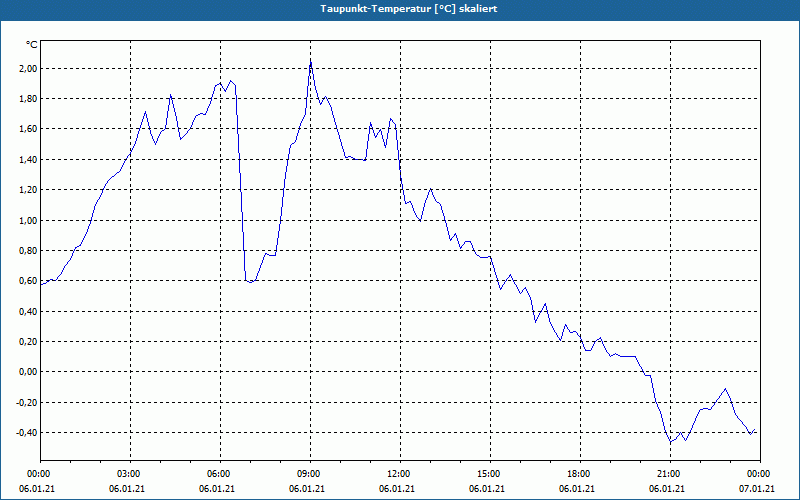Click the 0,80 y-axis value
The height and width of the screenshot is (500, 800).
27,251
